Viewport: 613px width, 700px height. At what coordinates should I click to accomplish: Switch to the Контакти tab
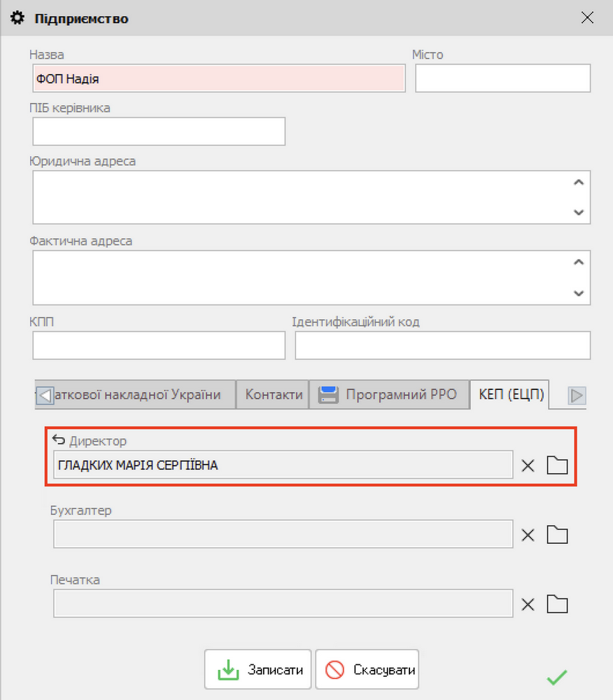274,395
